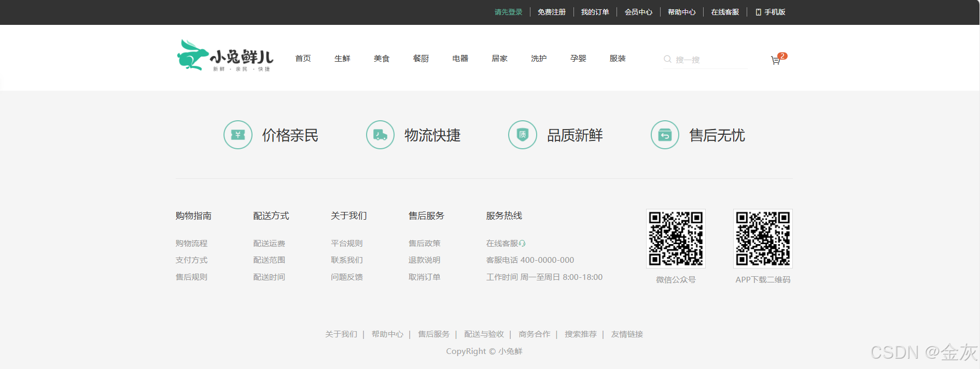Open the 售后政策 link
The image size is (980, 369).
pos(425,243)
